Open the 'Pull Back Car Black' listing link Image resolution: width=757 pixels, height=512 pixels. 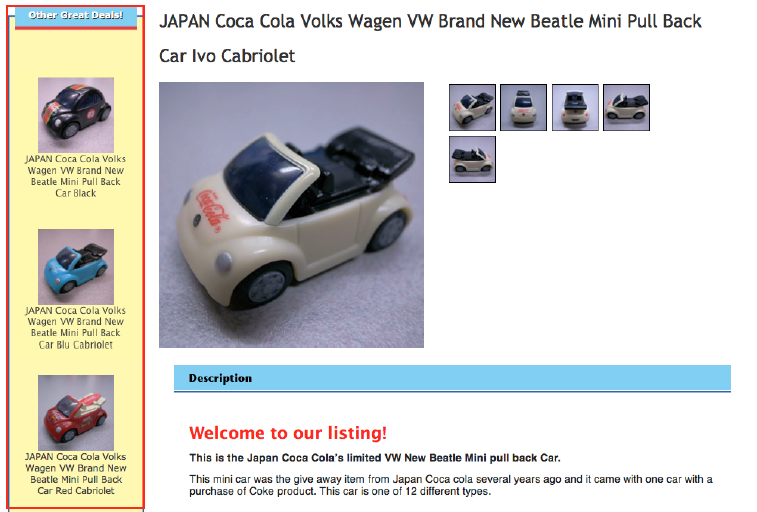(x=76, y=176)
